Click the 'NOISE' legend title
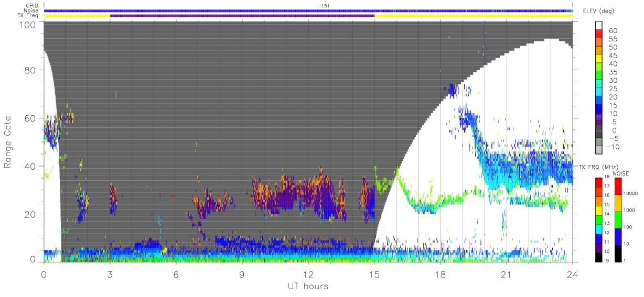This screenshot has height=297, width=644. [x=620, y=173]
